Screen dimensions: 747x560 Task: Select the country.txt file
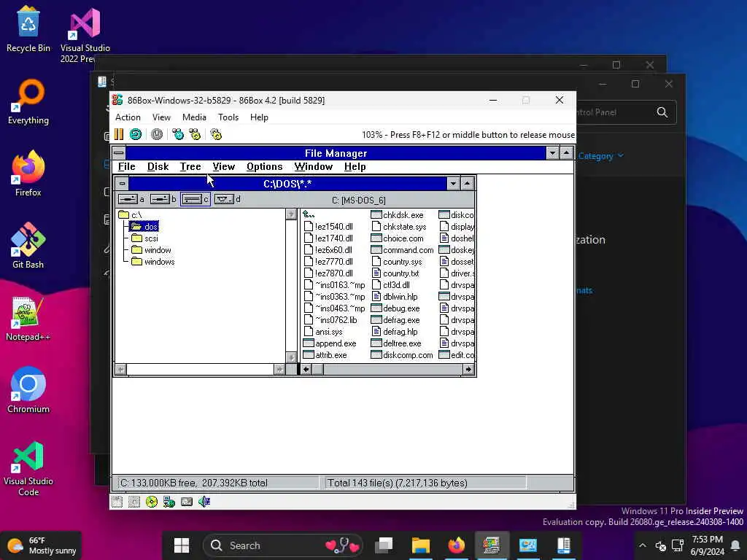(x=395, y=273)
